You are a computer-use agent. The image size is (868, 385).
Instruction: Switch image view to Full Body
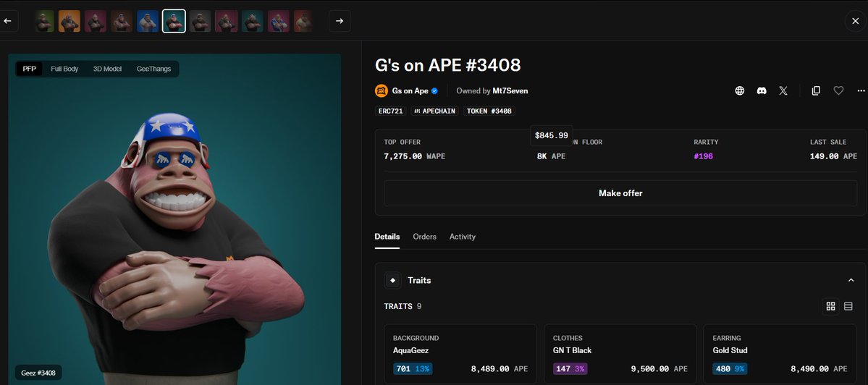click(64, 69)
